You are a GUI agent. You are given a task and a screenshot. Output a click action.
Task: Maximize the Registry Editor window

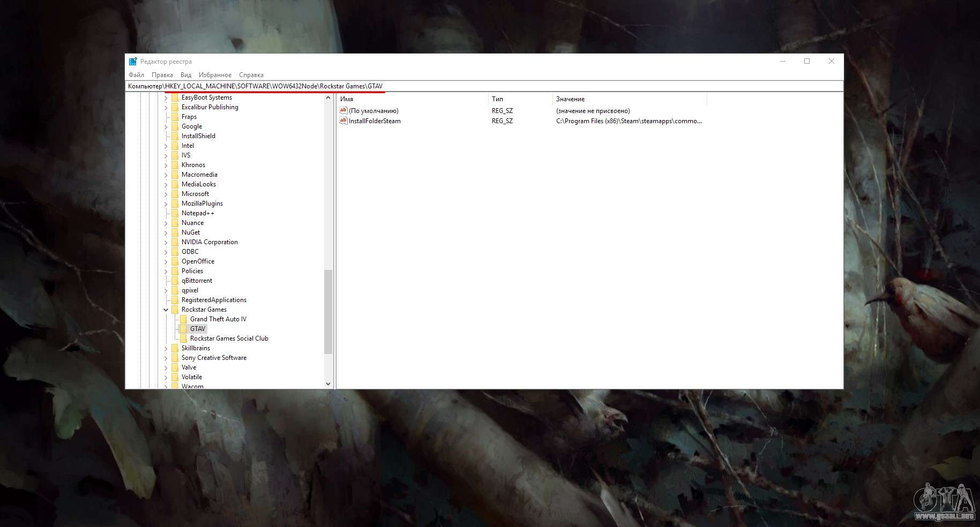point(807,62)
